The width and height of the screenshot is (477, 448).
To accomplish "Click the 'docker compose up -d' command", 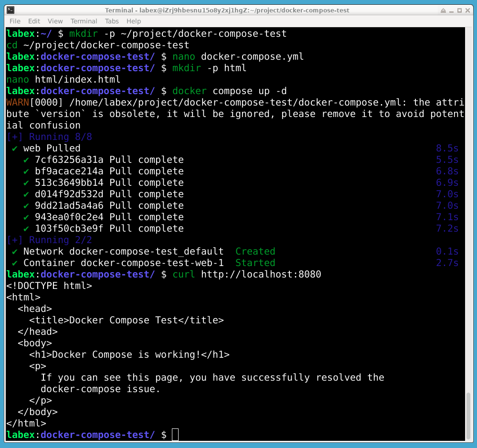I will [x=229, y=91].
